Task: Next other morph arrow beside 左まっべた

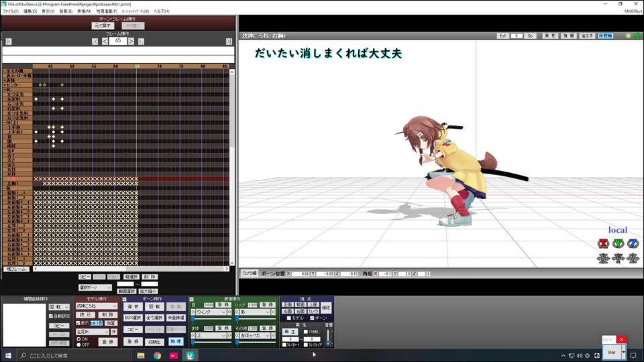Action: [274, 336]
